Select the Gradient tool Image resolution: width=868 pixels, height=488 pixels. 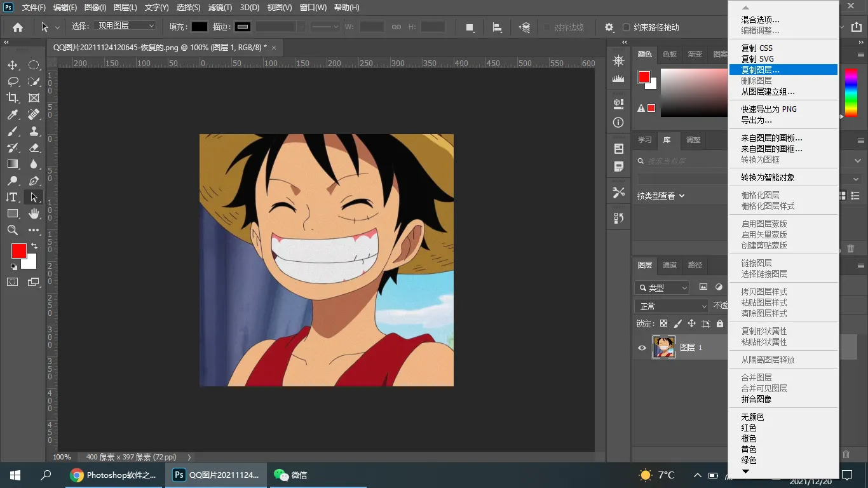coord(13,164)
